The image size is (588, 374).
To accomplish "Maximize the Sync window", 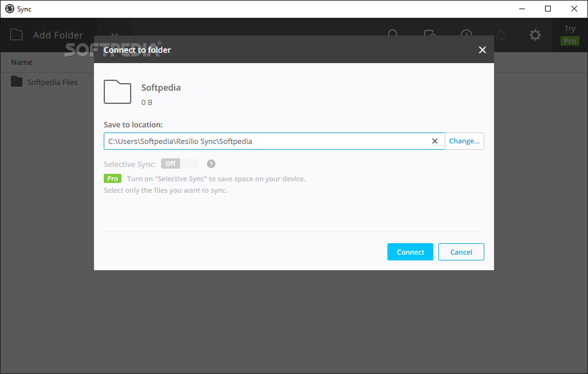I will click(547, 9).
